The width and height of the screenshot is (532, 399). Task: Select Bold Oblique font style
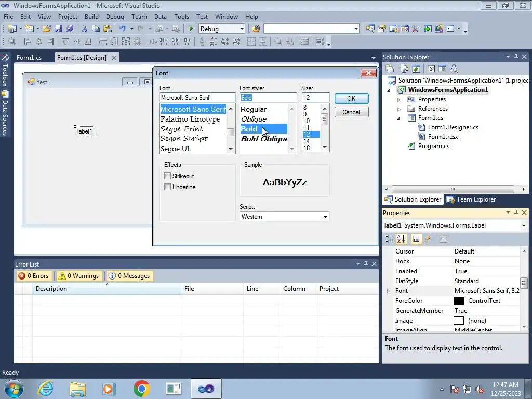pyautogui.click(x=264, y=139)
